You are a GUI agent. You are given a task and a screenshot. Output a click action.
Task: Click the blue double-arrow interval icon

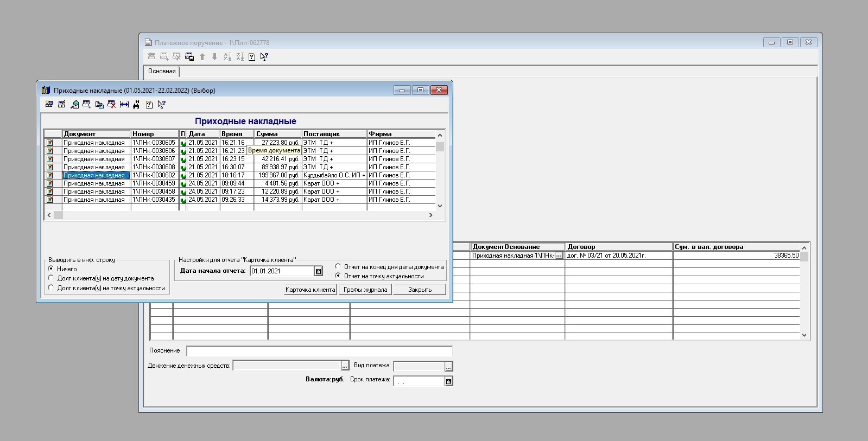[x=124, y=105]
